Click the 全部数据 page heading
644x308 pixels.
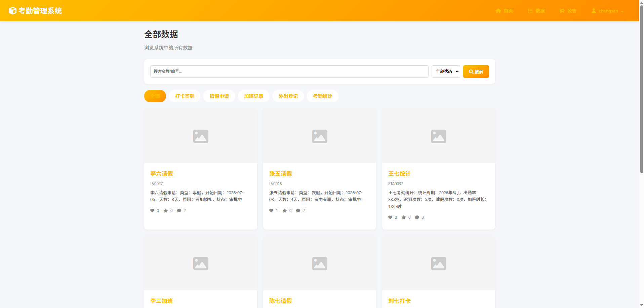coord(161,34)
